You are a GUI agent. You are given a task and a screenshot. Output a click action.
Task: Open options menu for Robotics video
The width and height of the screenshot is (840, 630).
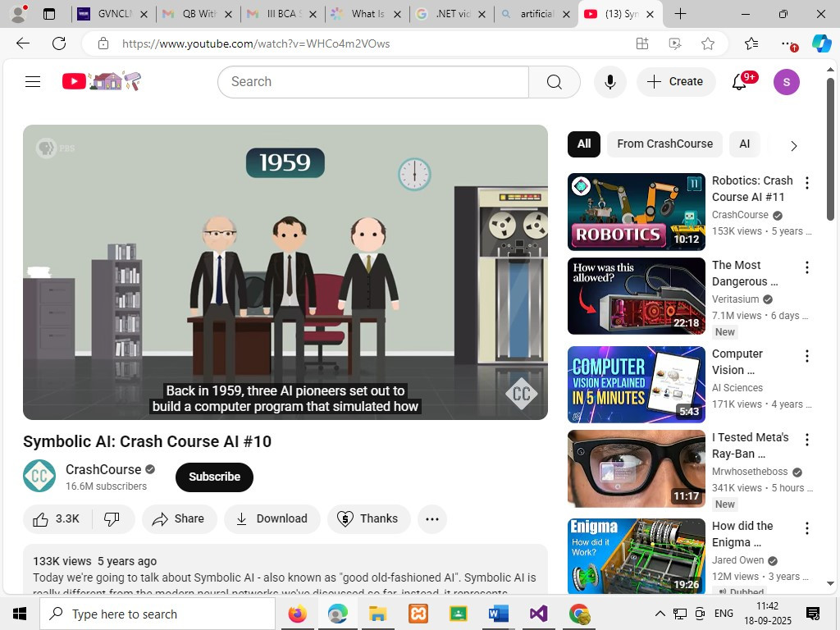click(806, 183)
